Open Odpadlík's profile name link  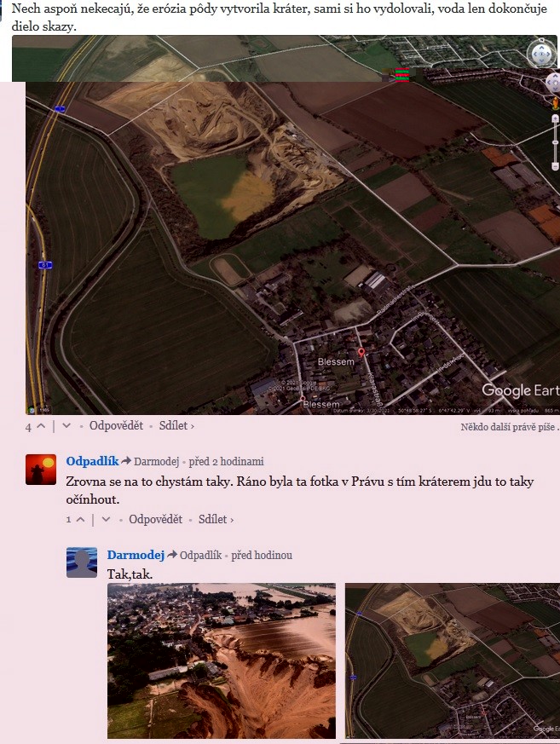(92, 461)
